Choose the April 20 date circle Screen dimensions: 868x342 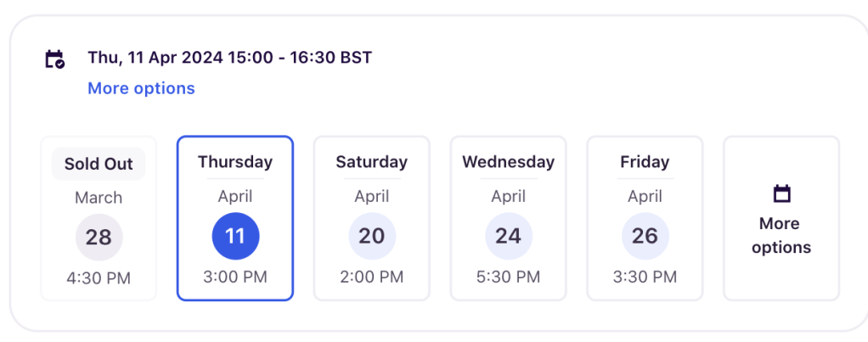tap(372, 236)
